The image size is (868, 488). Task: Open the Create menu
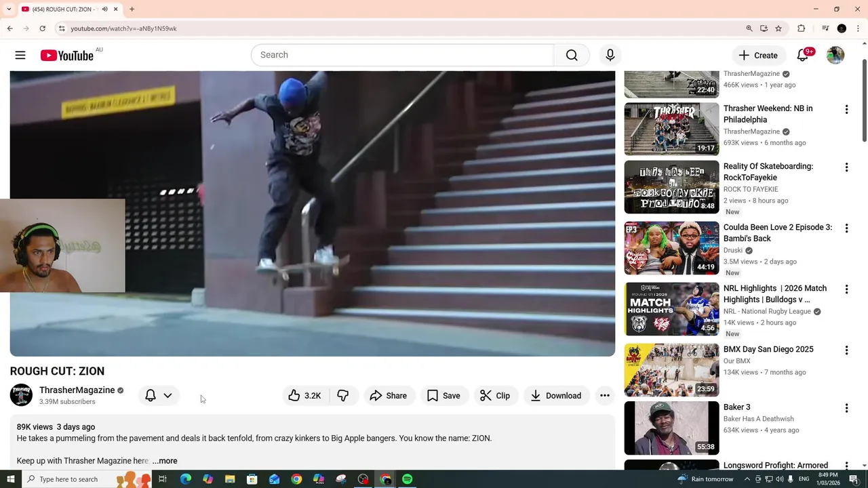758,56
